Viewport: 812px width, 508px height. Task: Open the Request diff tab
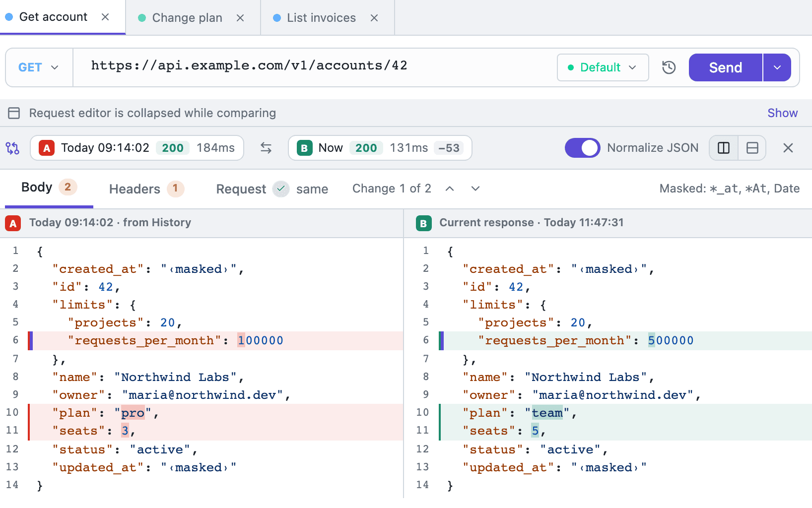pos(272,189)
